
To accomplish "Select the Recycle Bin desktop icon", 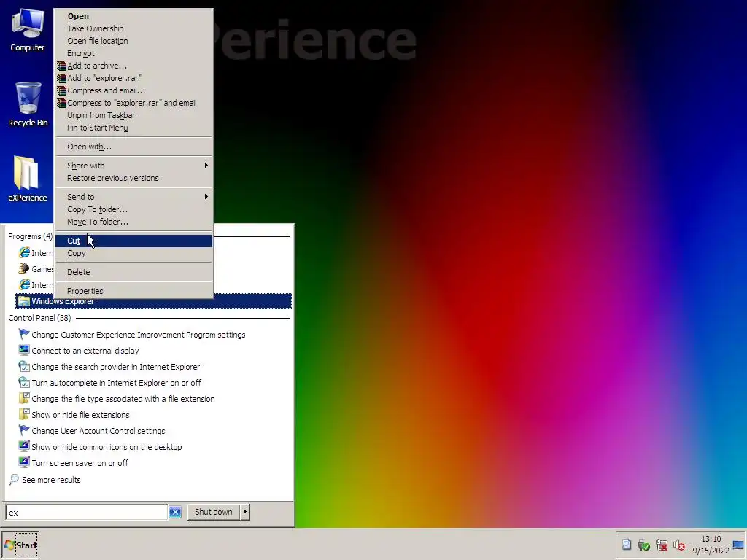I will [28, 104].
